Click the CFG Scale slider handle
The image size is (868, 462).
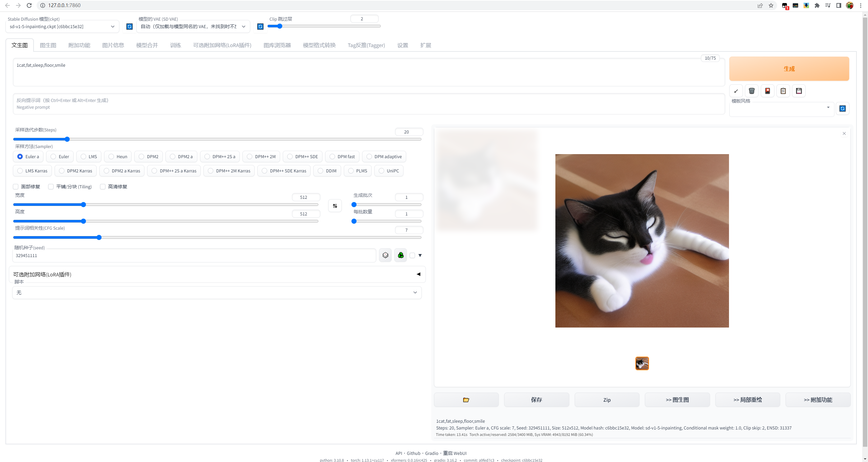click(x=99, y=237)
